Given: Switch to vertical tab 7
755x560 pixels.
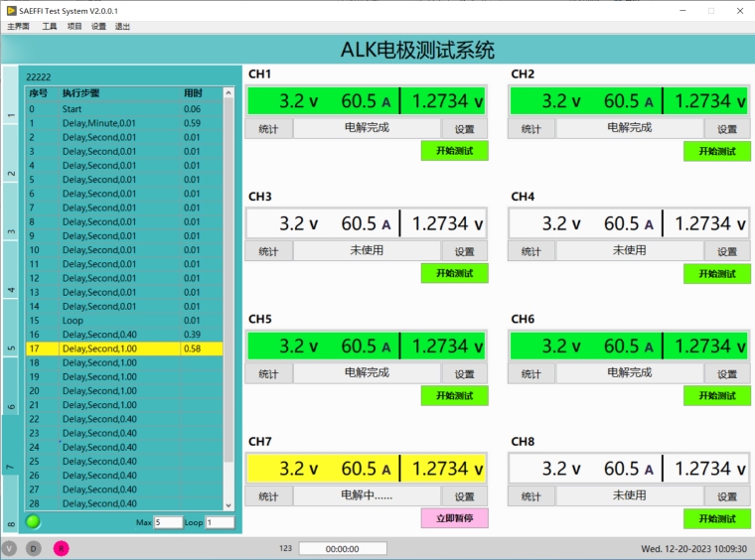Looking at the screenshot, I should coord(11,467).
